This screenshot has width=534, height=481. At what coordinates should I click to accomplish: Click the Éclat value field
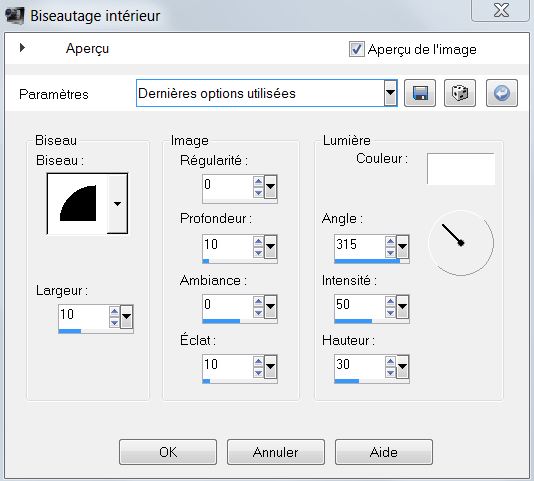click(x=227, y=366)
